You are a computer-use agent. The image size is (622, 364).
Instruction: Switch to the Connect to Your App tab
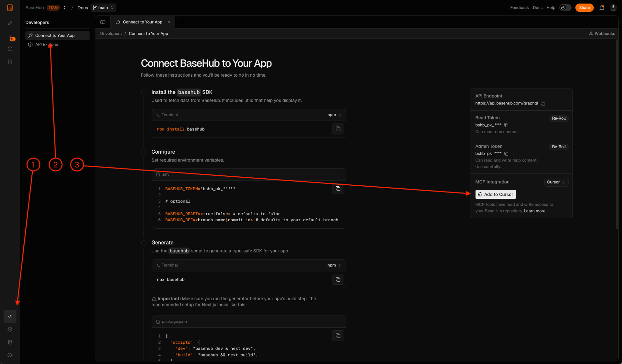coord(142,22)
